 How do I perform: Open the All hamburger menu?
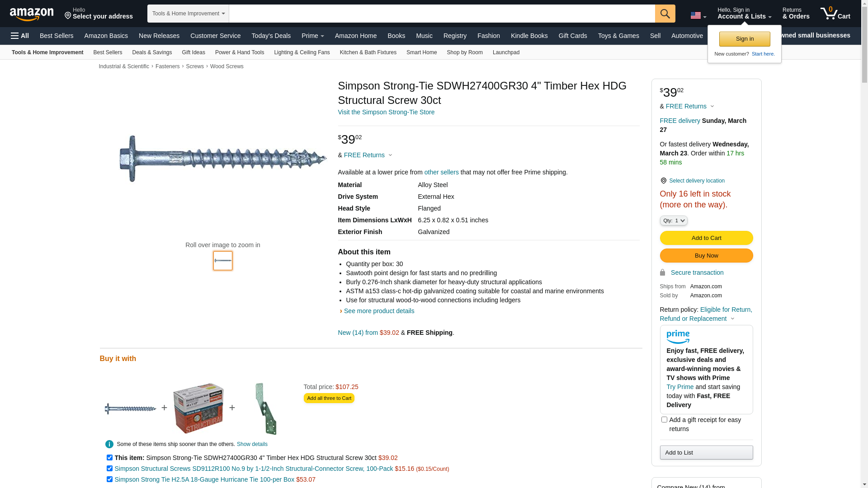(20, 36)
